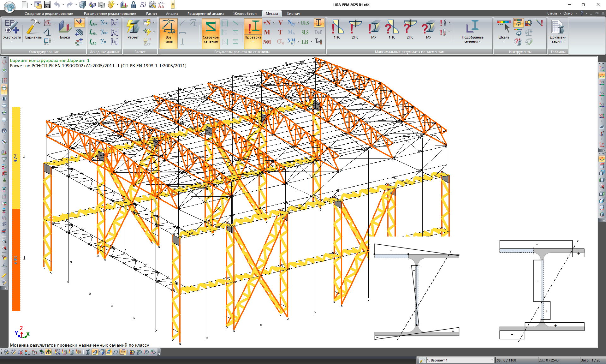Open the Окно menu
606x364 pixels.
[x=567, y=13]
